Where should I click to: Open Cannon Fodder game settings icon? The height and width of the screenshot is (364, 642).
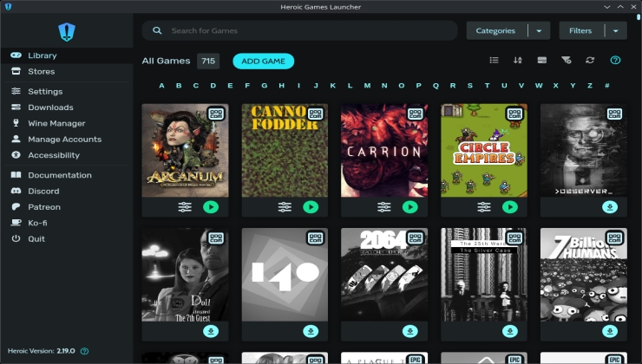click(x=285, y=207)
